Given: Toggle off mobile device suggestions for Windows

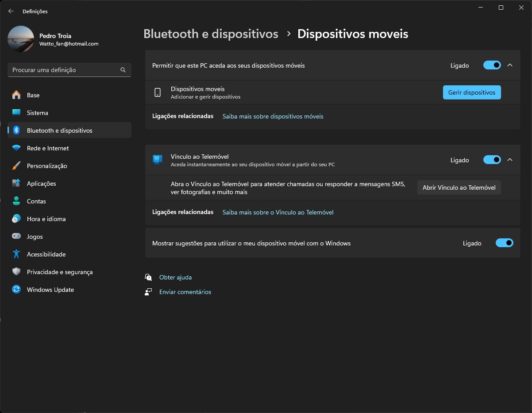Looking at the screenshot, I should pos(504,243).
